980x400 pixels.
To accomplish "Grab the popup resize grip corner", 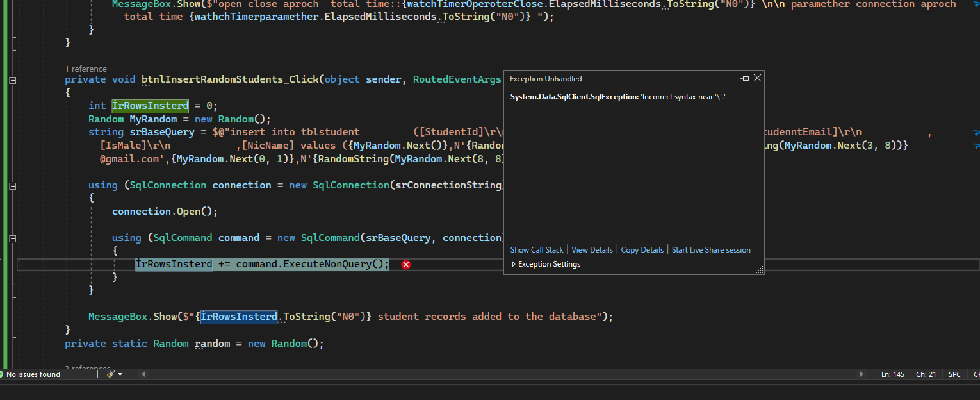I will point(759,270).
